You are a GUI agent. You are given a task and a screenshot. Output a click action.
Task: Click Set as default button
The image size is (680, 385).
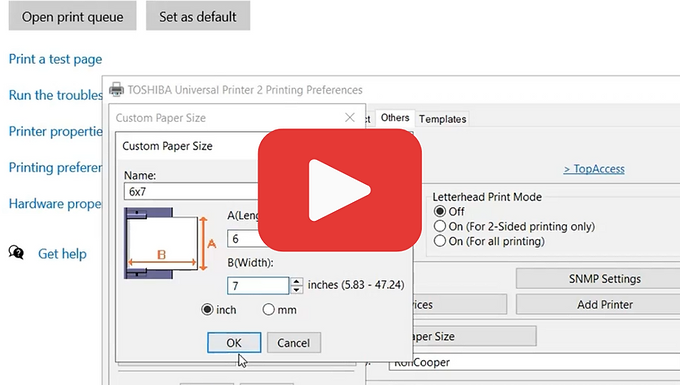click(198, 16)
